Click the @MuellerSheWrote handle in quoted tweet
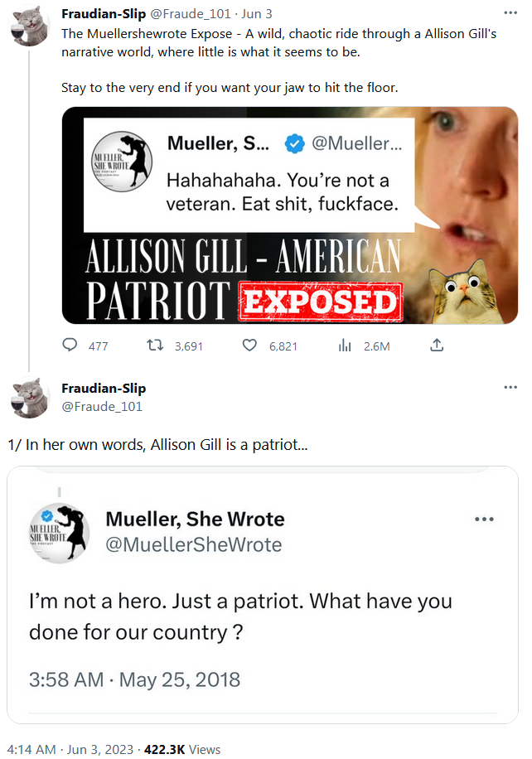532x759 pixels. pyautogui.click(x=193, y=544)
